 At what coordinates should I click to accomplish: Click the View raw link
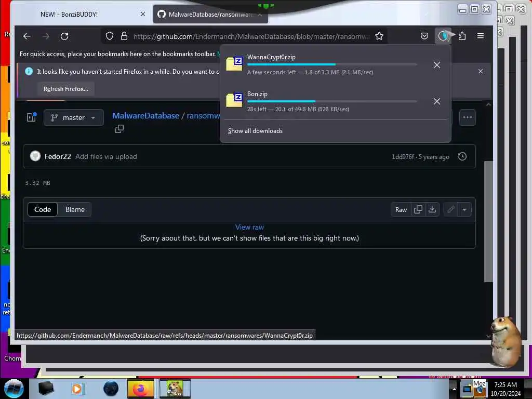click(249, 228)
